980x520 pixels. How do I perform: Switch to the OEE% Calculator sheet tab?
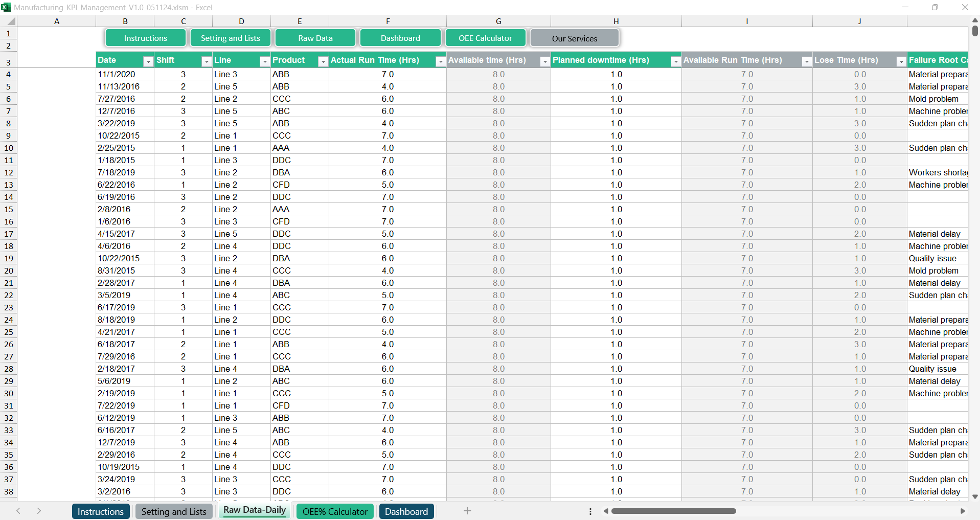click(335, 511)
